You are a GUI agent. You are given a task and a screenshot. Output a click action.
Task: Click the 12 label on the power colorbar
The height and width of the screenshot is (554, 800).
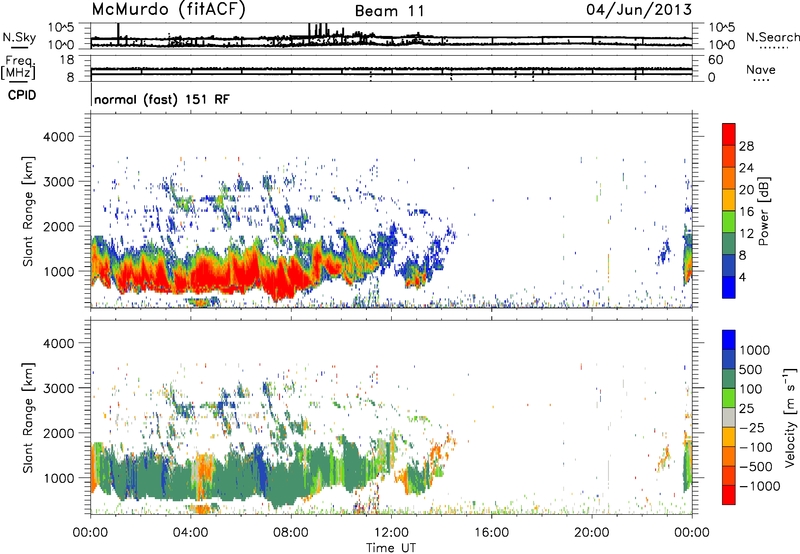point(746,234)
